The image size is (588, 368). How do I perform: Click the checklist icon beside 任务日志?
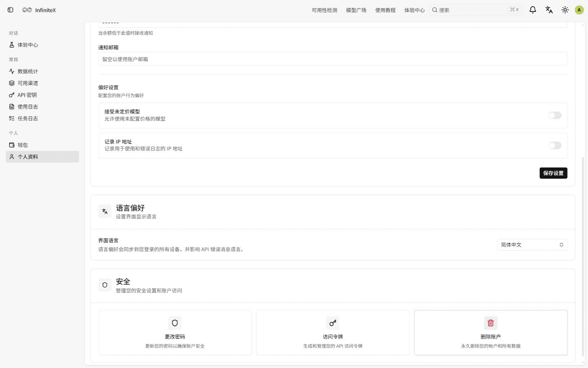(11, 119)
